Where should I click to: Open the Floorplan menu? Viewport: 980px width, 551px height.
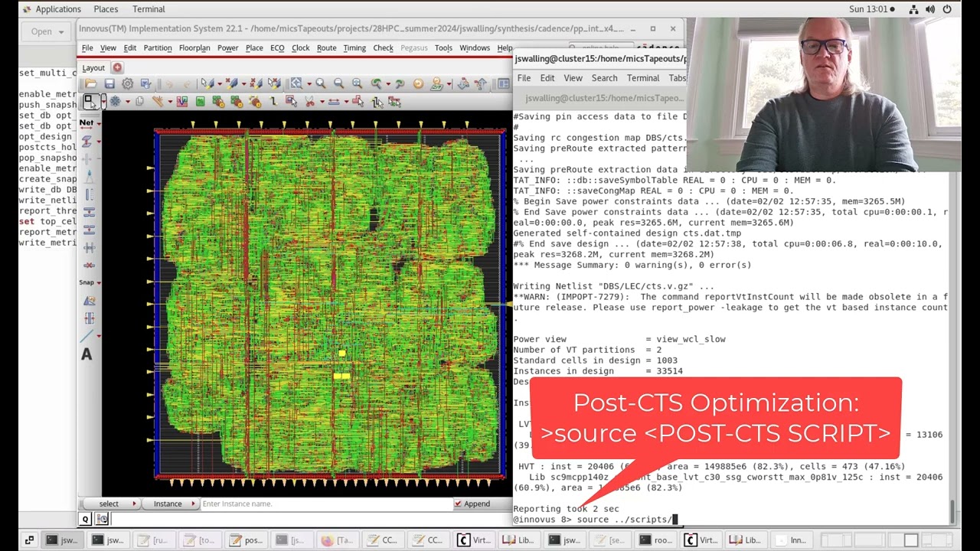(194, 47)
